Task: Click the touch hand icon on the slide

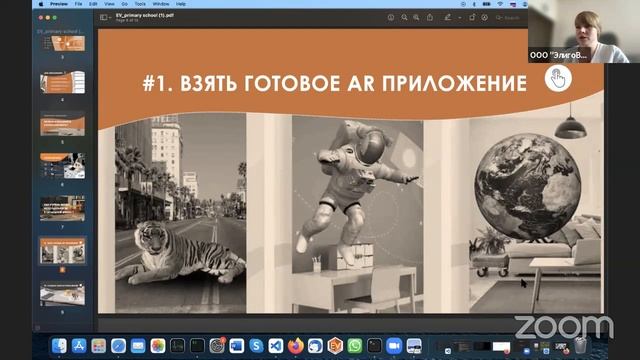Action: coord(558,78)
